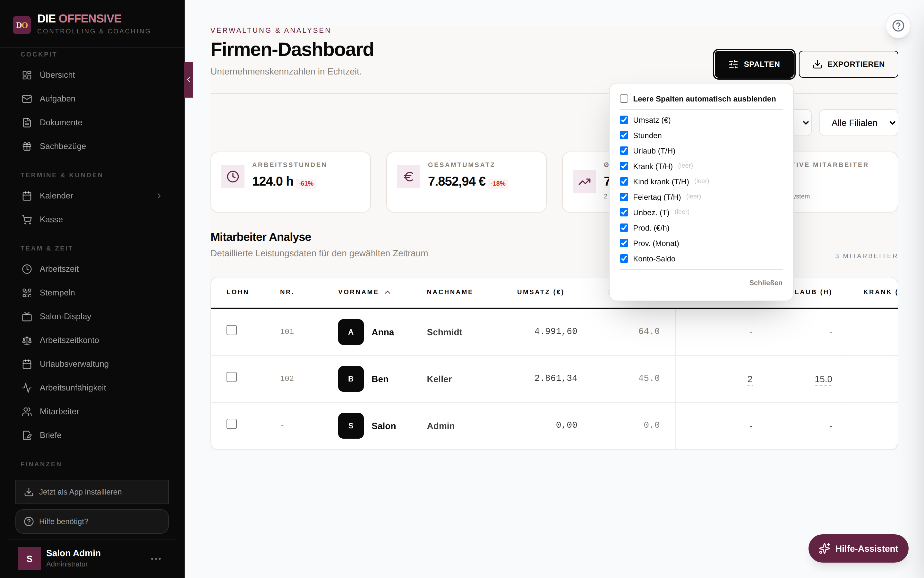924x578 pixels.
Task: Click the Hilfe benötigt? button
Action: tap(92, 521)
